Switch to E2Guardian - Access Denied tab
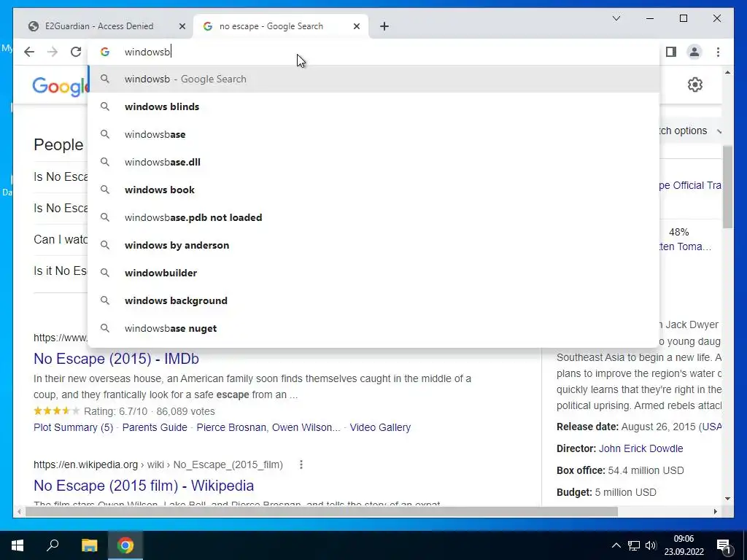747x560 pixels. (x=104, y=27)
